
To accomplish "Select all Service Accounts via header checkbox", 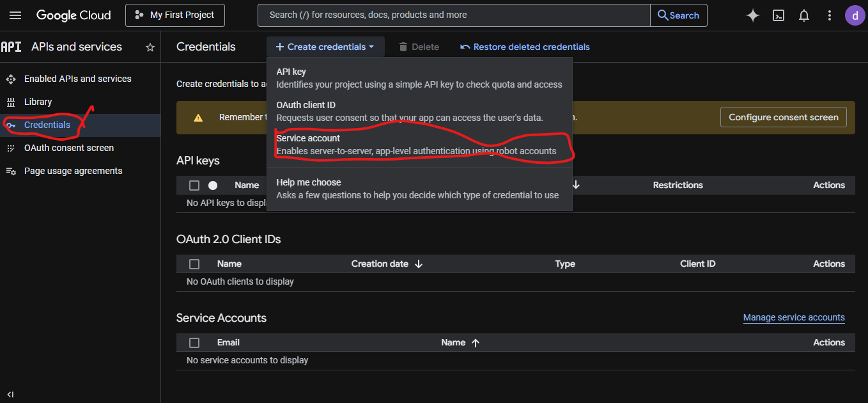I will (194, 342).
